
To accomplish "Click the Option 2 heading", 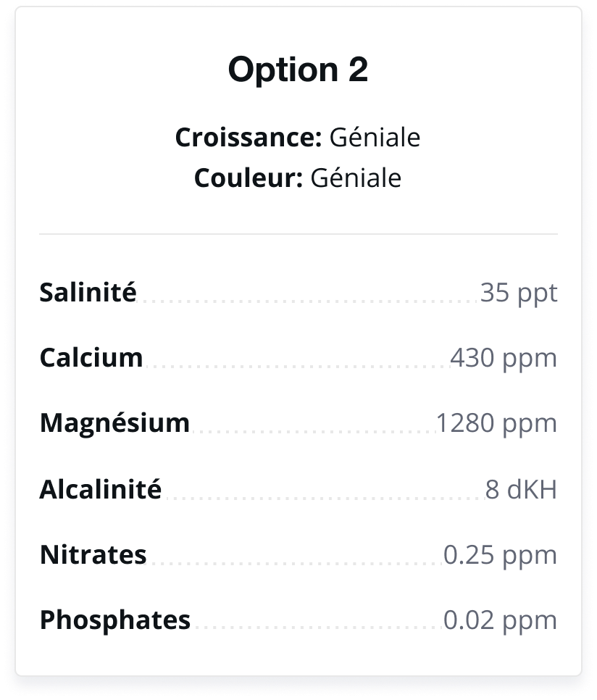I will (x=298, y=70).
